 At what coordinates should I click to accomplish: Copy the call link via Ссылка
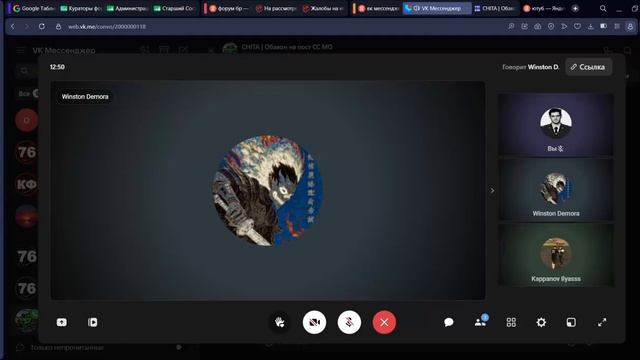[589, 67]
